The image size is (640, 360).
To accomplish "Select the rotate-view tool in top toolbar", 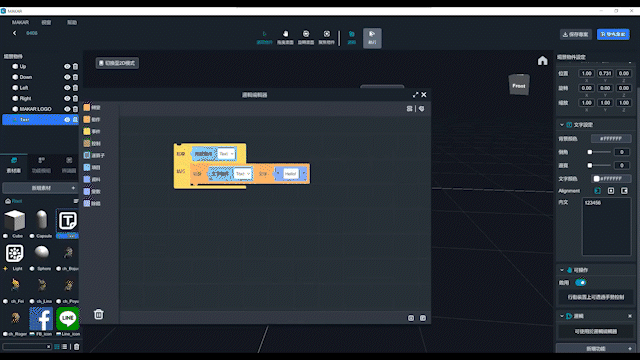I will click(x=306, y=37).
